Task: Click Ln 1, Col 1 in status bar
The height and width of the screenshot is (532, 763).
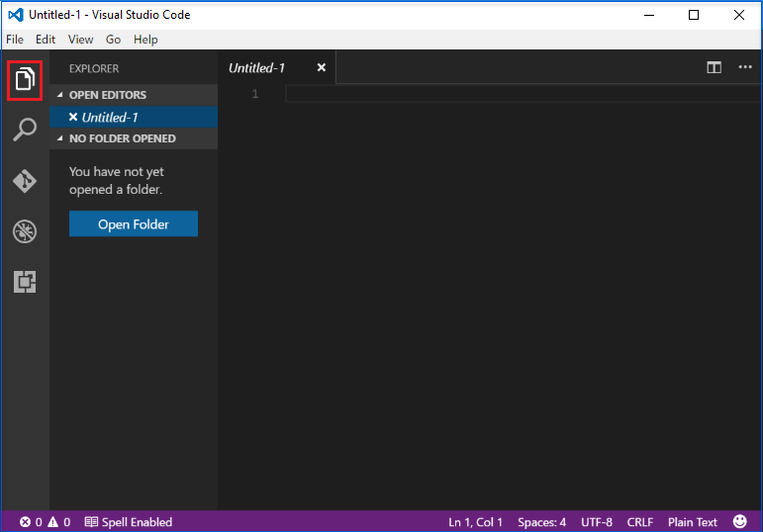Action: pyautogui.click(x=475, y=522)
